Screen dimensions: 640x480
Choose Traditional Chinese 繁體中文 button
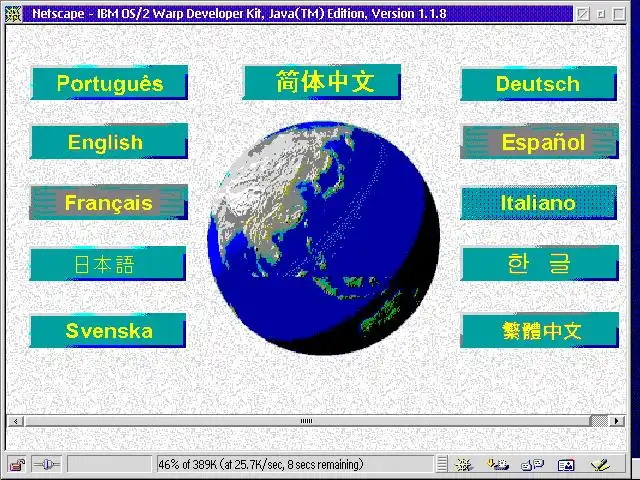pos(540,330)
